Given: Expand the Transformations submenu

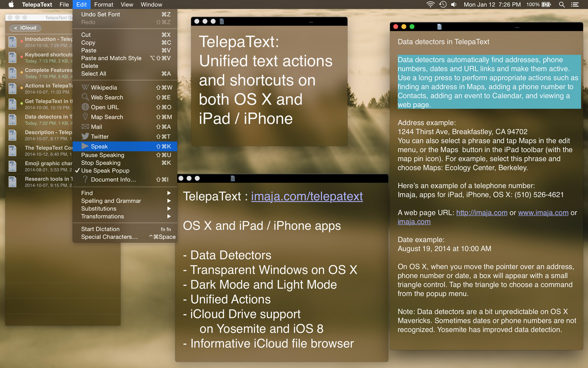Looking at the screenshot, I should tap(125, 216).
